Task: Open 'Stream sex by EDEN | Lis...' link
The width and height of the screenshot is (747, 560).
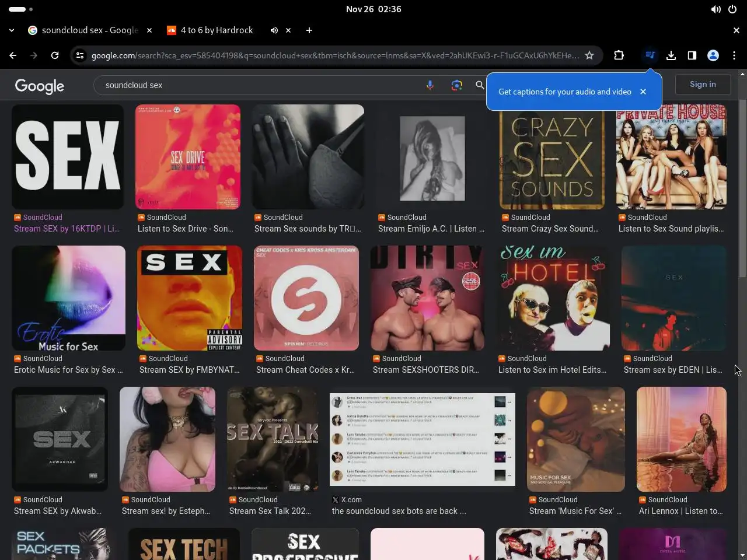Action: pos(673,370)
